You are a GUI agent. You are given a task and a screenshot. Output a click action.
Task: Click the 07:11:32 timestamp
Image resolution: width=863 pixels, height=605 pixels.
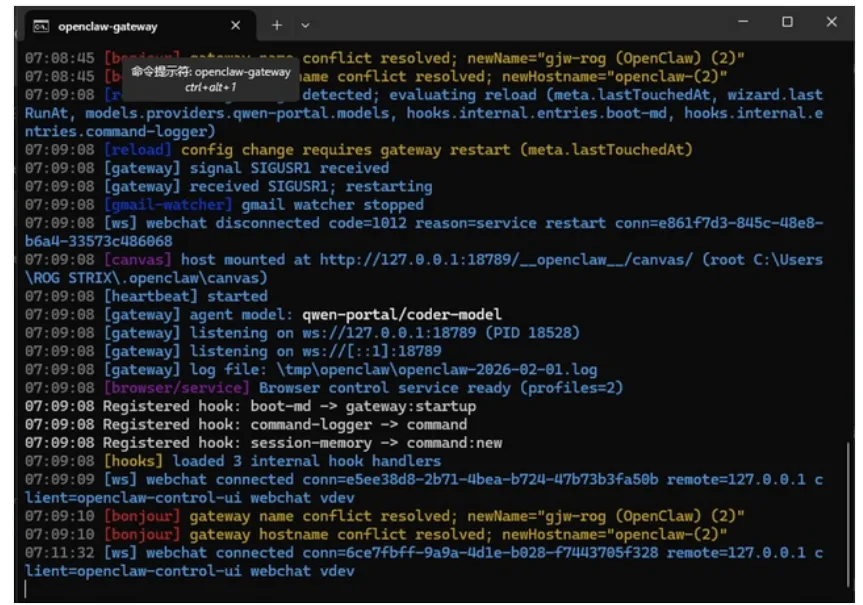[x=59, y=553]
